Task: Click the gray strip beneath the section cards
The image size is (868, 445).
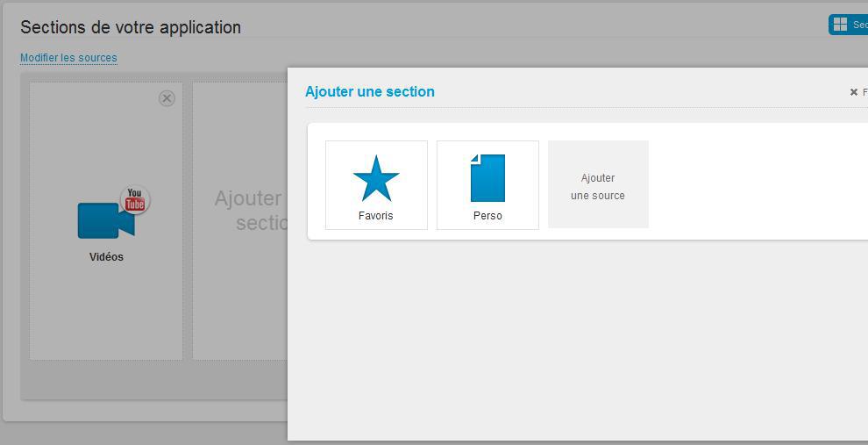Action: pos(149,380)
